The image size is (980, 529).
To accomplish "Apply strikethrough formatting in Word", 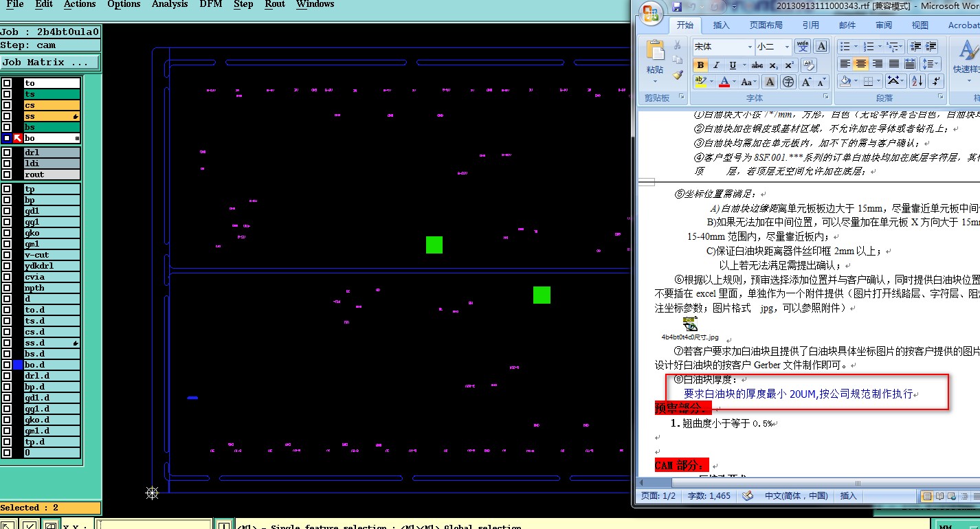I will coord(757,65).
